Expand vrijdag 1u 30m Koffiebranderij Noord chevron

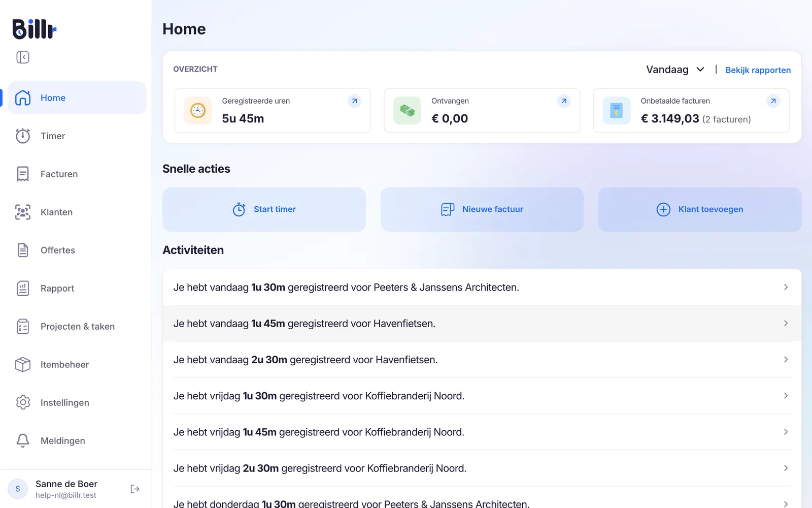click(786, 396)
